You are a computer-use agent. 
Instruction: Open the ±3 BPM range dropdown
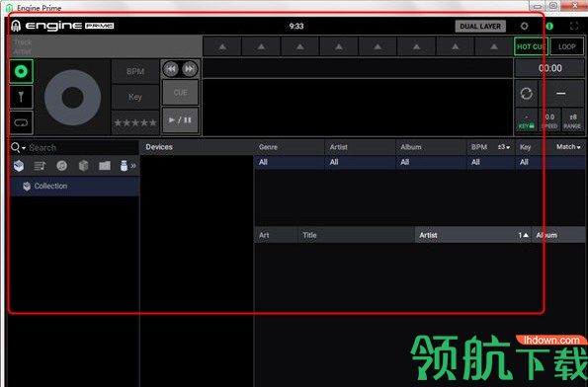(x=504, y=147)
